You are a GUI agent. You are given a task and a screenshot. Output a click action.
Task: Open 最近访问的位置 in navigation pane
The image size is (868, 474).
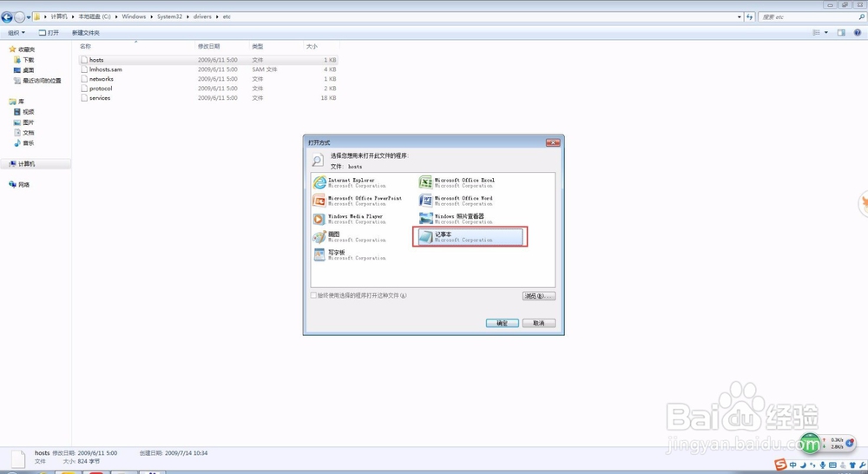click(37, 81)
